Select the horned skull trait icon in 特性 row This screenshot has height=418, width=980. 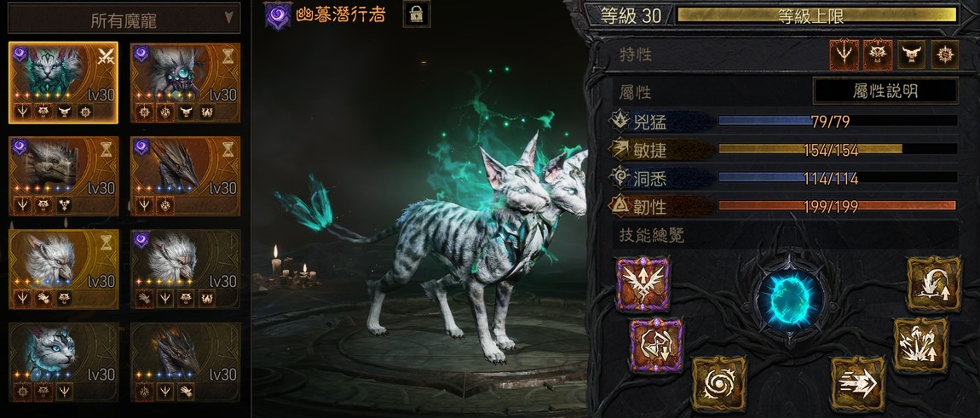coord(911,55)
